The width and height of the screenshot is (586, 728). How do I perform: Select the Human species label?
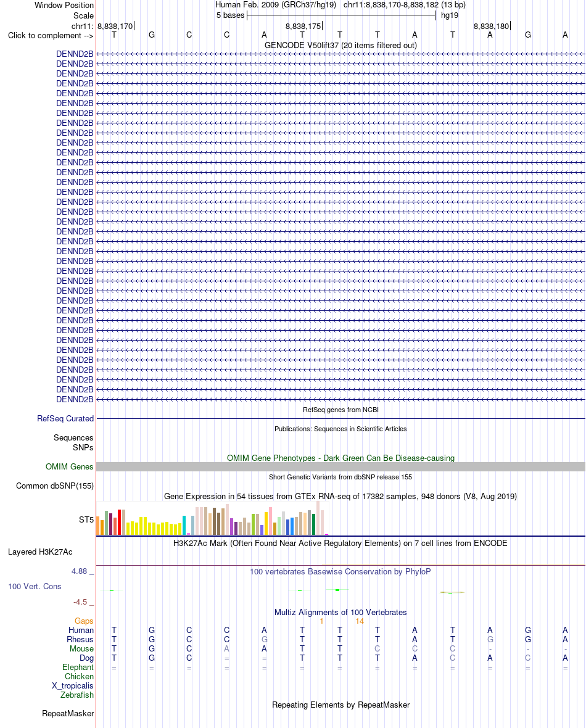click(81, 630)
